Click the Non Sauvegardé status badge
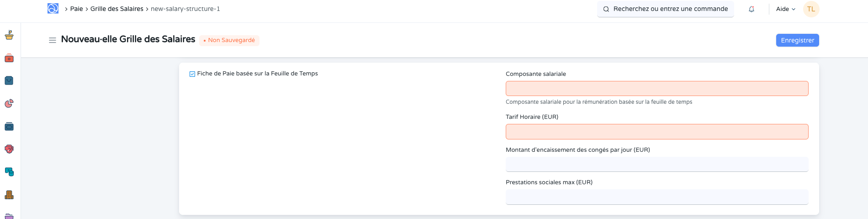The height and width of the screenshot is (219, 868). [229, 40]
